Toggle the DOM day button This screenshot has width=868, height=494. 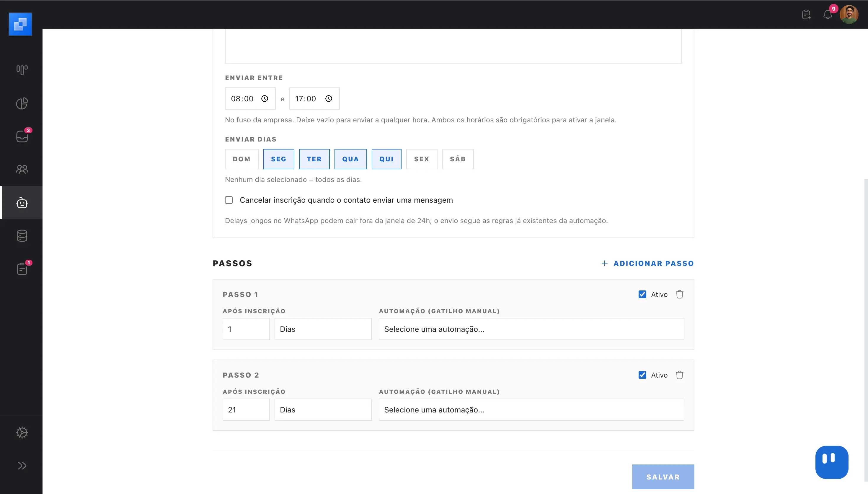tap(242, 159)
